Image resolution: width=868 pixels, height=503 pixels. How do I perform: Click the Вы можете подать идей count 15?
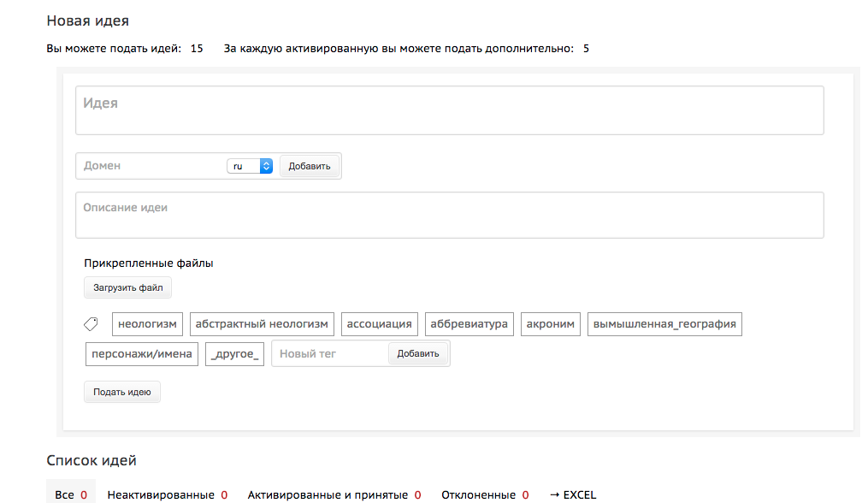point(197,49)
